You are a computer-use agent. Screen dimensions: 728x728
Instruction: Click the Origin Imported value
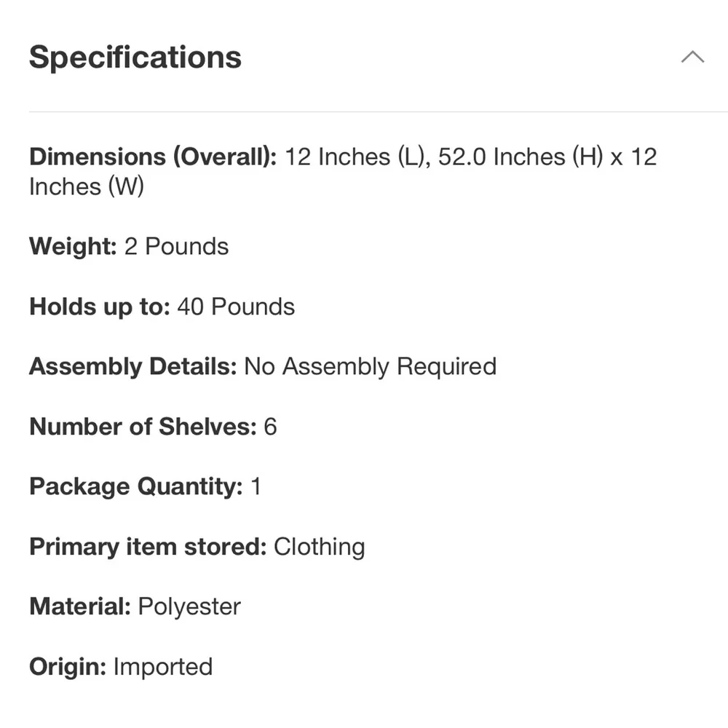pos(163,667)
